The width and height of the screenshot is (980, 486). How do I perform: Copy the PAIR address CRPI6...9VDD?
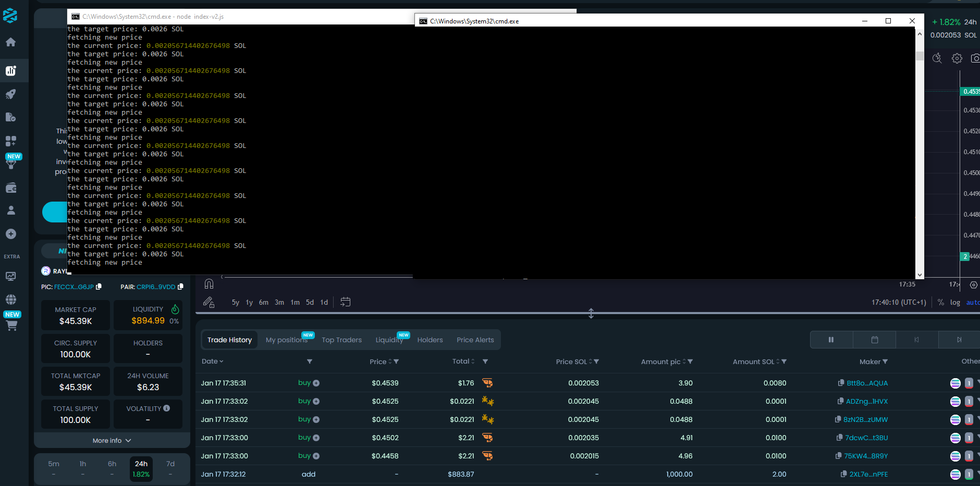pos(180,286)
